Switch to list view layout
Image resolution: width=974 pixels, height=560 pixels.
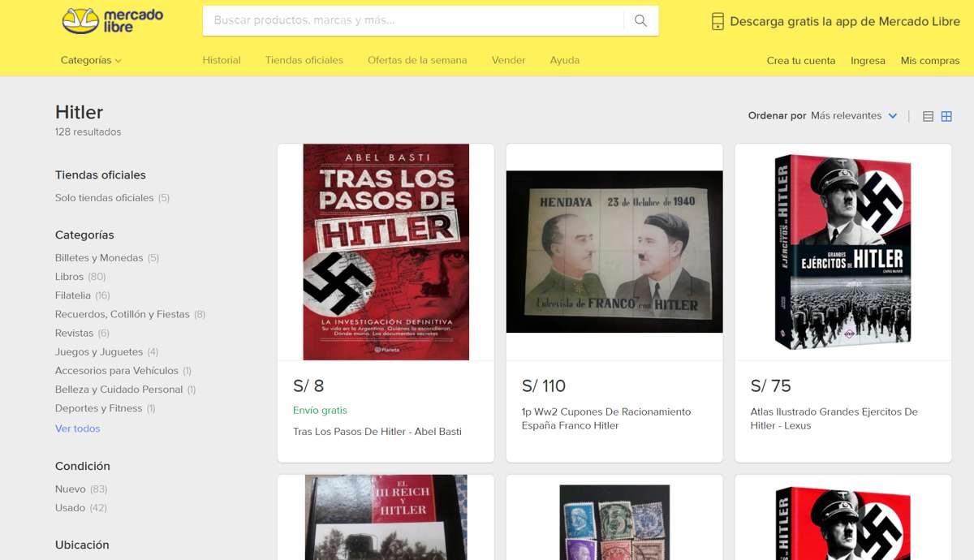pyautogui.click(x=928, y=116)
